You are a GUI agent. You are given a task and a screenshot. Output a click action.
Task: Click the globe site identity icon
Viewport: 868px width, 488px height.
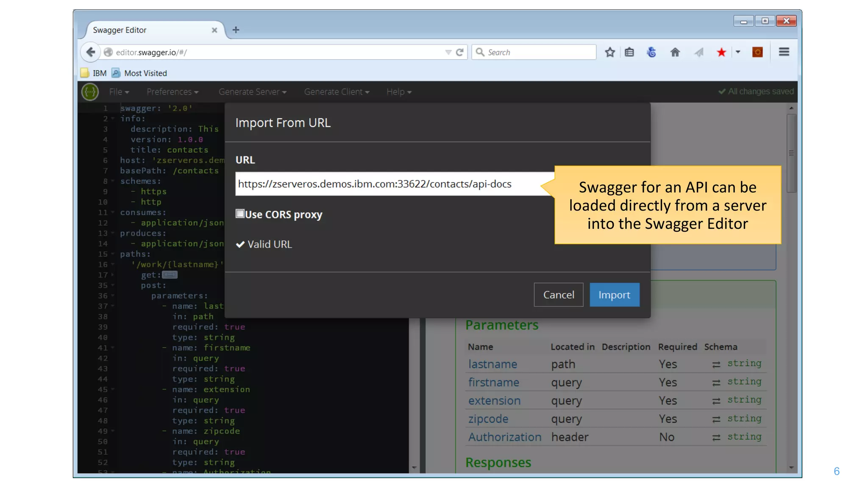[x=108, y=52]
